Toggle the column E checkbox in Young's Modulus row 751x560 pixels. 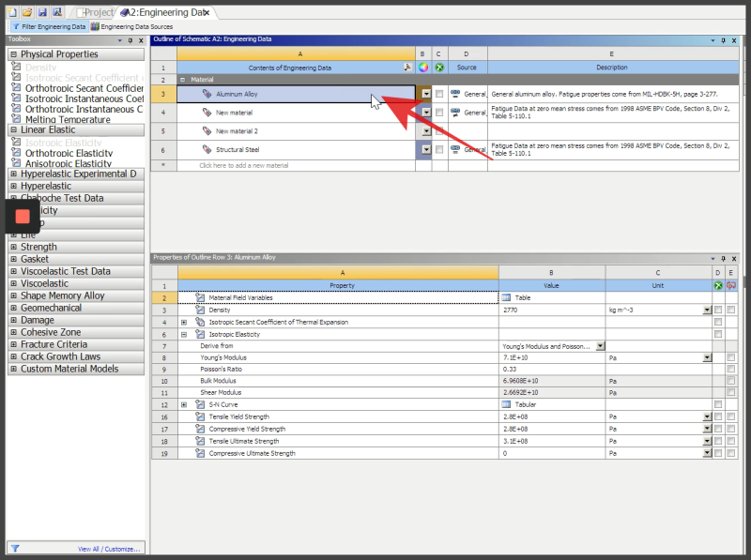[731, 357]
